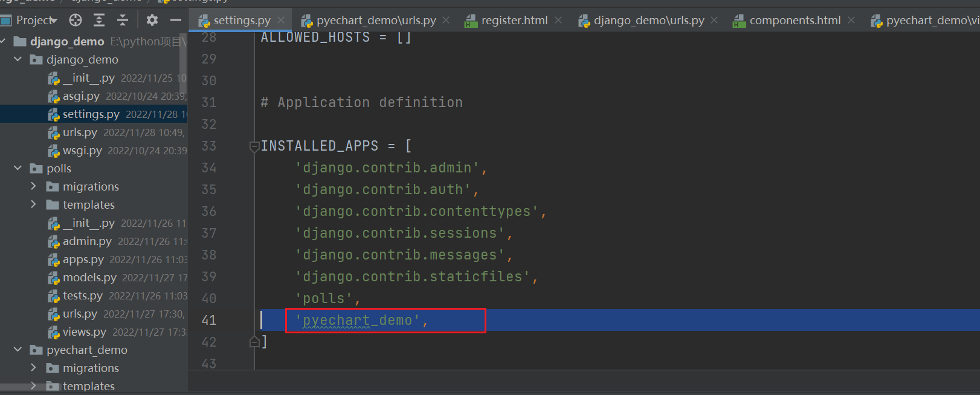The image size is (980, 395).
Task: Click the Project panel vertical scrollbar
Action: [183, 64]
